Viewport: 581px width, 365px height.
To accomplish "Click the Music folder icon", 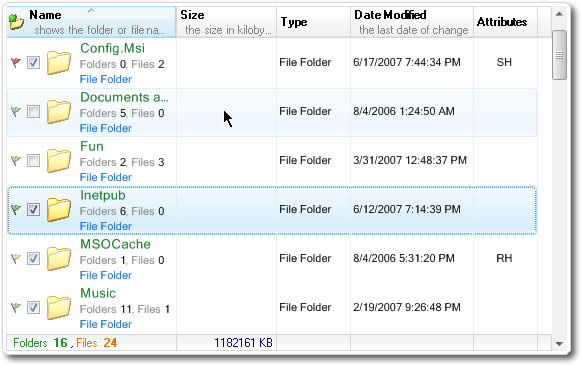I will point(59,308).
